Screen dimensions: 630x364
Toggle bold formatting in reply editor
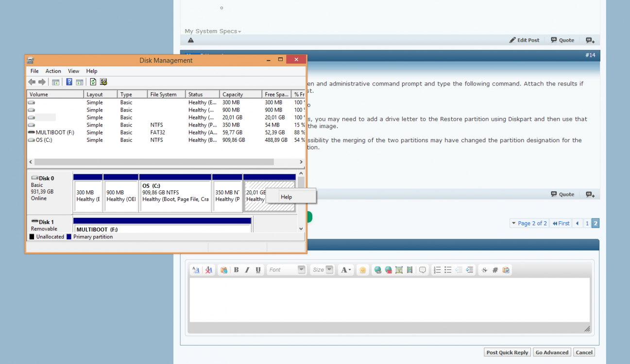click(x=236, y=270)
